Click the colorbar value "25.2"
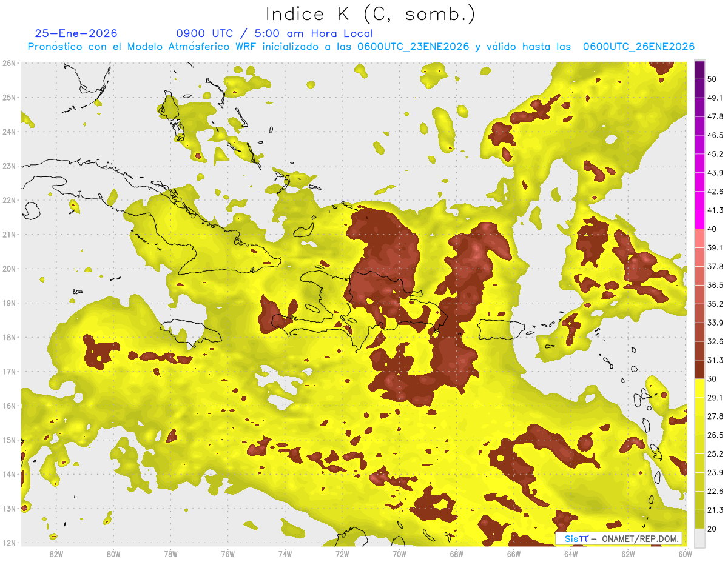This screenshot has height=562, width=728. tap(715, 453)
